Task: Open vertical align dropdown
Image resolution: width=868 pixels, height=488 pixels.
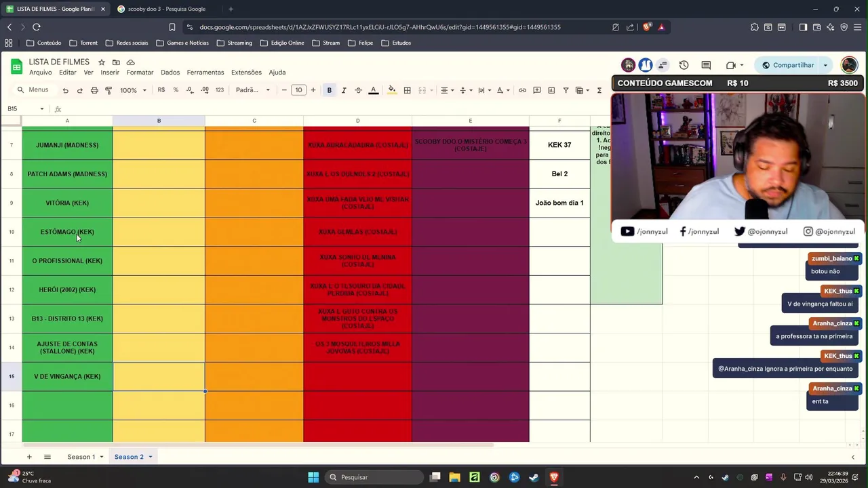Action: [466, 90]
